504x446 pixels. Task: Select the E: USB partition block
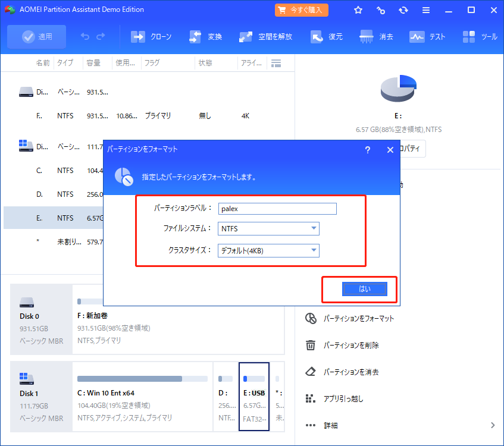[254, 397]
